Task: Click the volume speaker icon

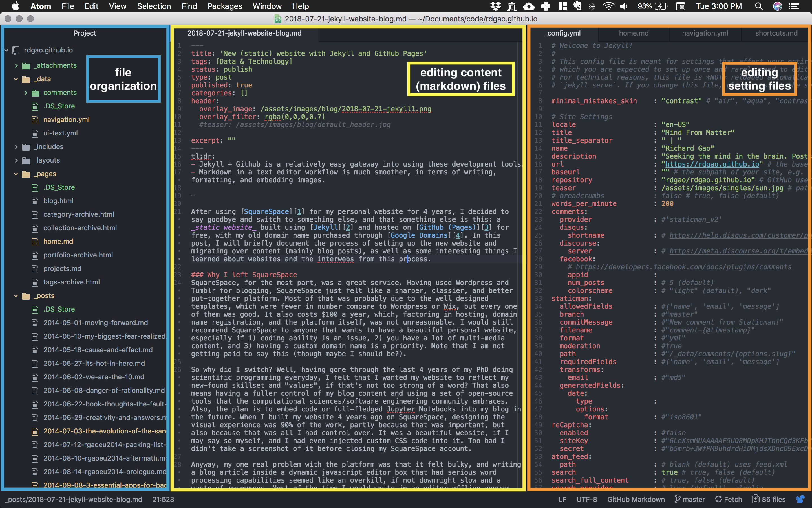Action: (624, 6)
